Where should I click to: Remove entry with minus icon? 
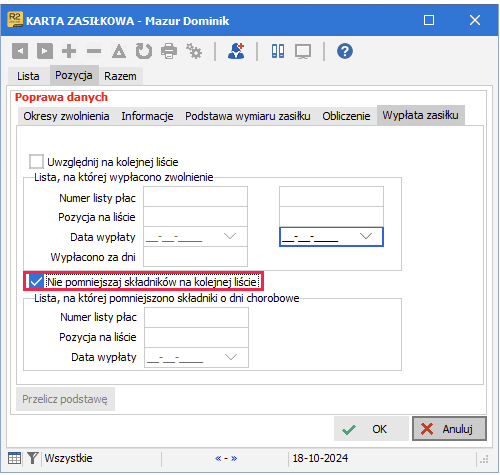pos(94,51)
